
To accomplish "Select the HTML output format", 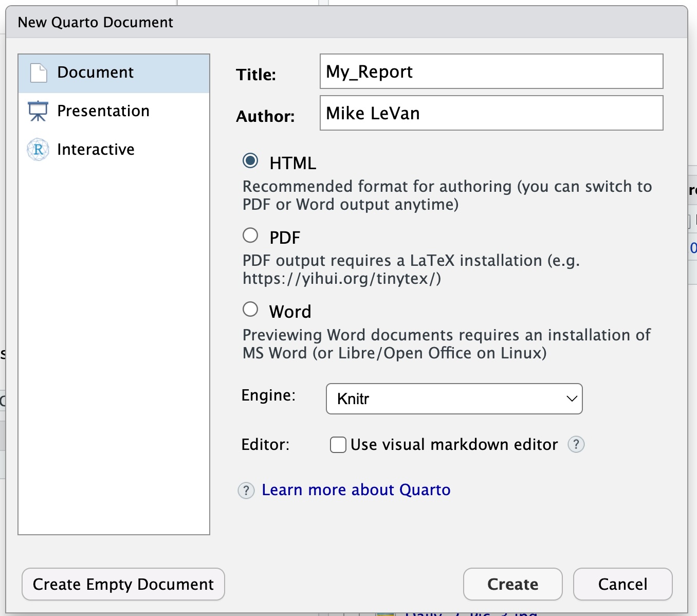I will pos(250,161).
